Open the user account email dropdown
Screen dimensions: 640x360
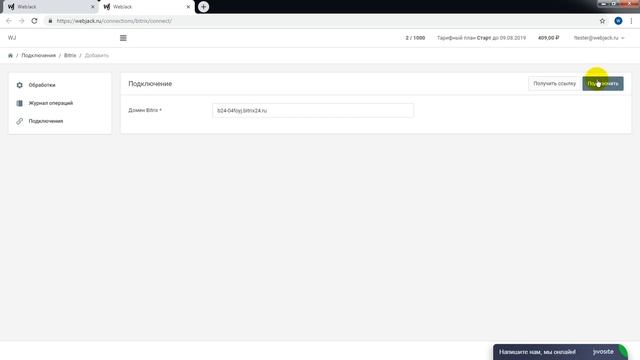click(x=599, y=38)
